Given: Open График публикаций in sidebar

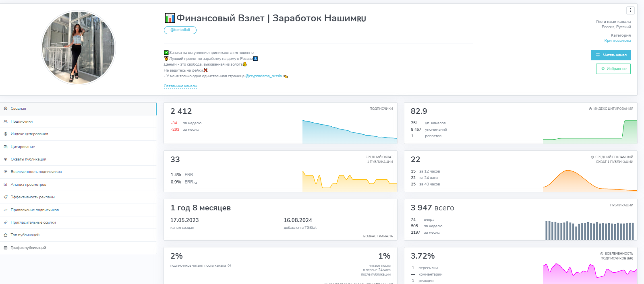Looking at the screenshot, I should click(x=78, y=248).
